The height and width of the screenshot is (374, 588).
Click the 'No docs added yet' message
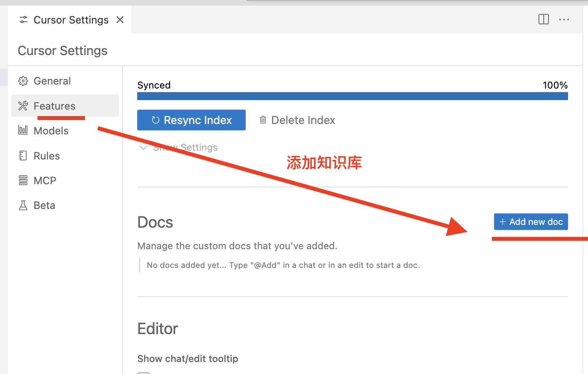click(283, 265)
